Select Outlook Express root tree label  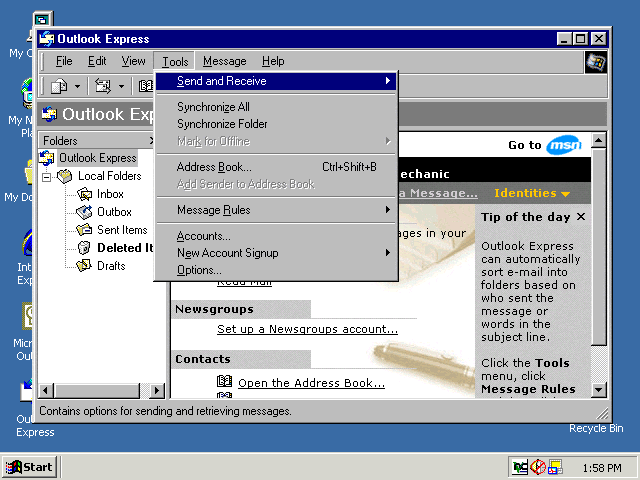98,158
